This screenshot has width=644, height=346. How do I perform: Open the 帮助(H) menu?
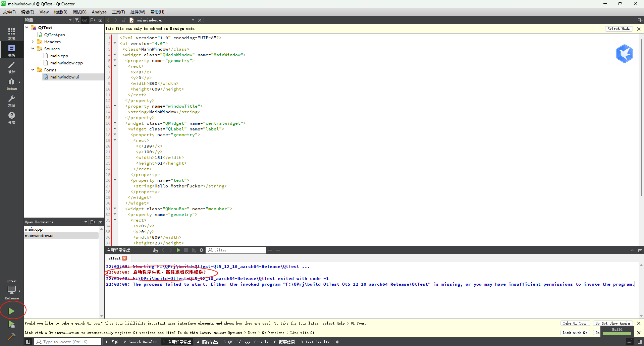point(157,12)
